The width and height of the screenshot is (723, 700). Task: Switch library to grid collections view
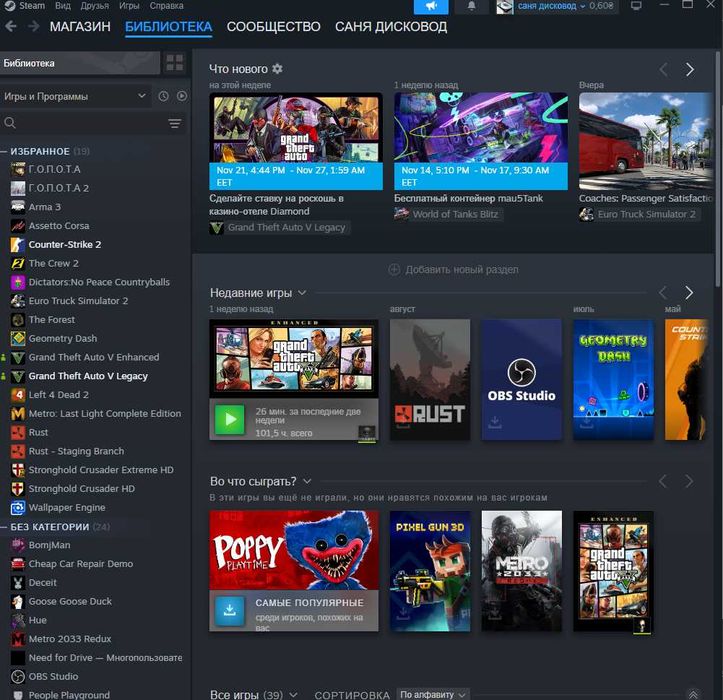point(175,63)
